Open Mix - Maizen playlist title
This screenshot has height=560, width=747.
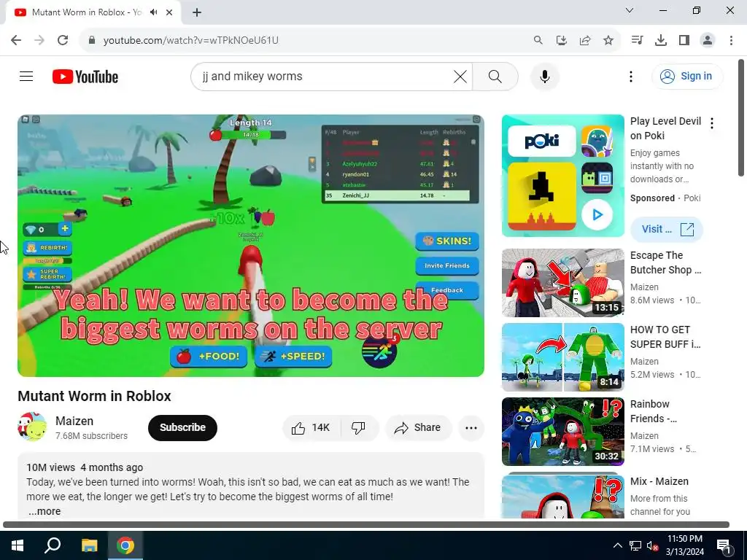point(659,481)
